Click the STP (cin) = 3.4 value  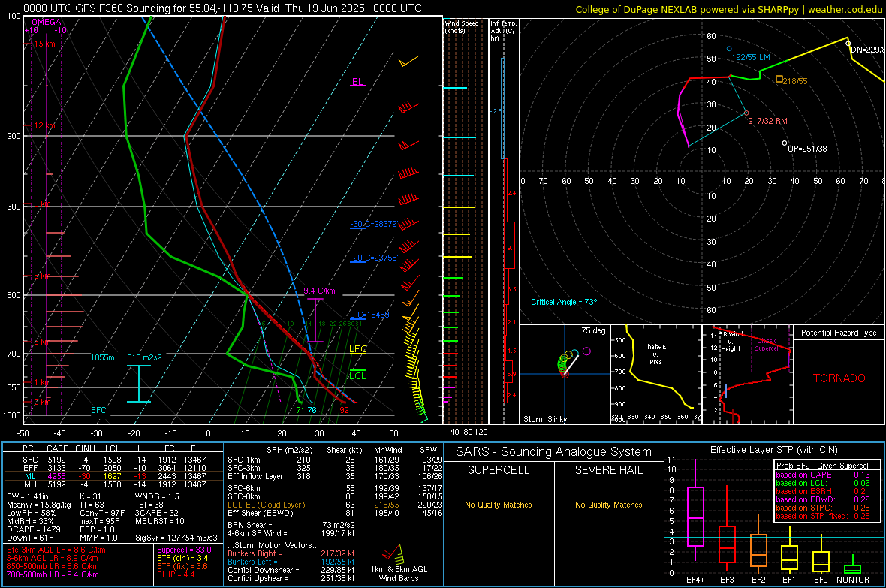coord(182,558)
